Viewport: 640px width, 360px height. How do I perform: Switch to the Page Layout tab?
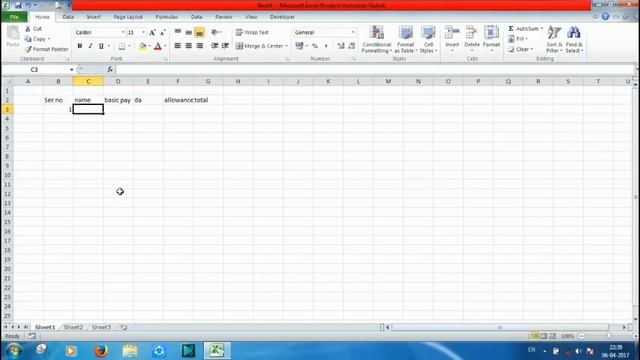click(x=128, y=17)
